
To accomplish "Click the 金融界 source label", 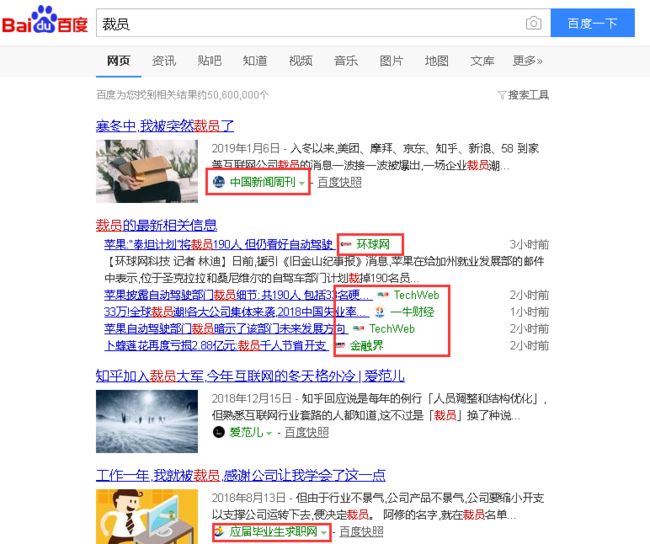I will 367,345.
